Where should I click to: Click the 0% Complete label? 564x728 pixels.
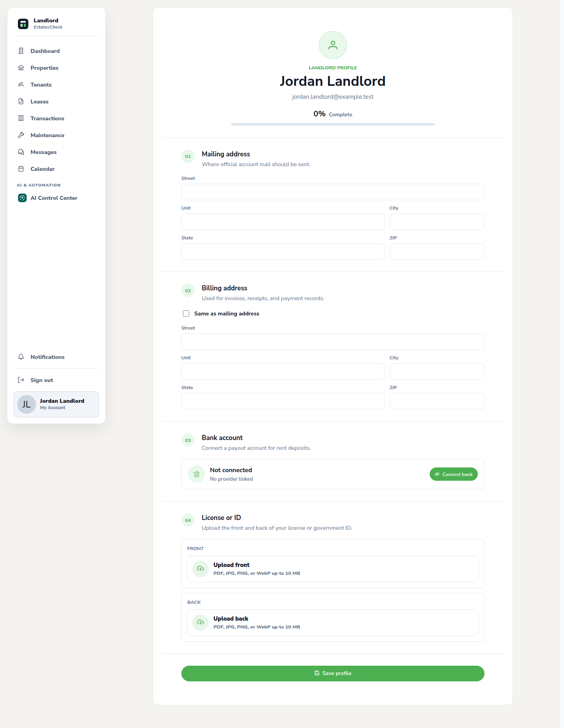[x=333, y=114]
